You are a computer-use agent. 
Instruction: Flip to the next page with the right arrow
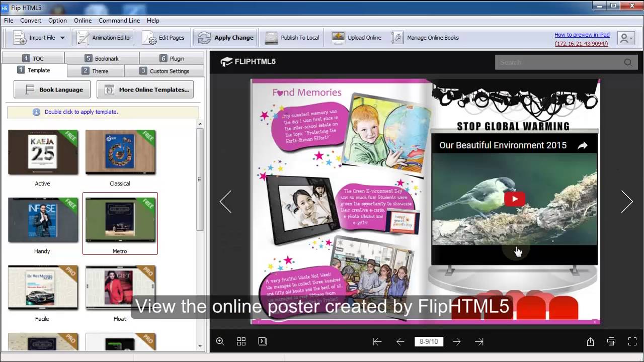click(627, 202)
